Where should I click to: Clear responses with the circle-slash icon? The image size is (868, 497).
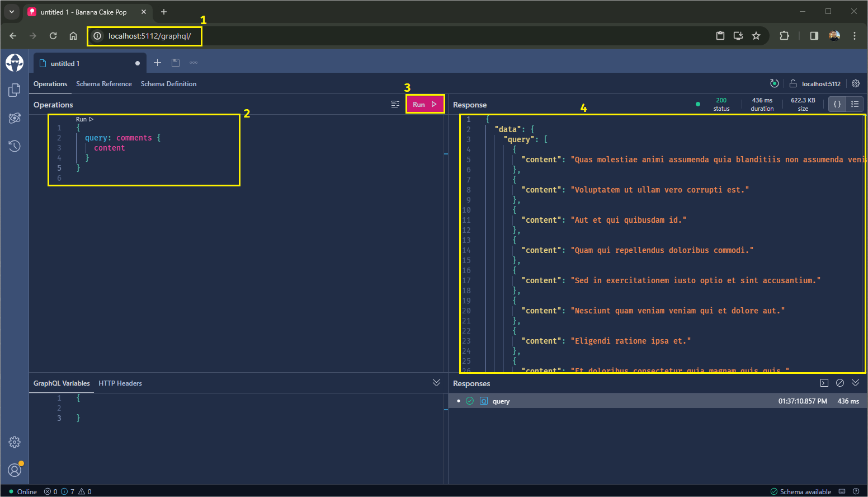(839, 383)
